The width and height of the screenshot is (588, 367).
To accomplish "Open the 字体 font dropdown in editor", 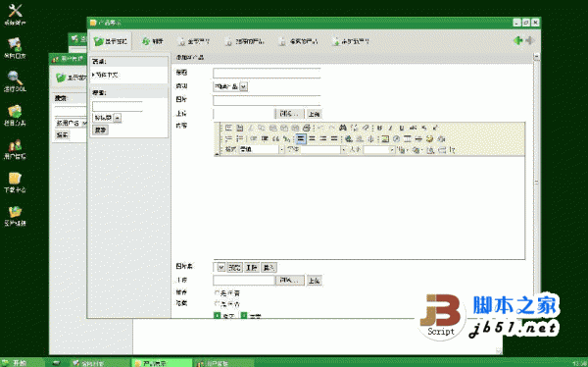I will [322, 149].
